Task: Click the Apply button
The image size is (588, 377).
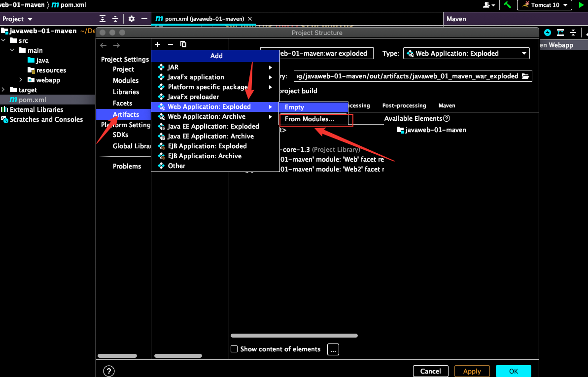Action: pyautogui.click(x=472, y=371)
